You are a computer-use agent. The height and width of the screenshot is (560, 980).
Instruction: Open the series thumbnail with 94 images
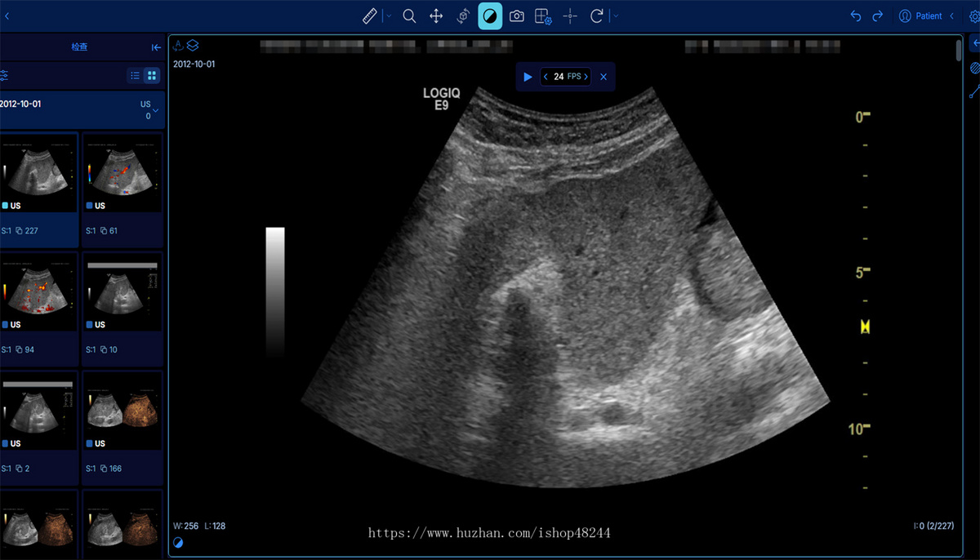pyautogui.click(x=38, y=309)
